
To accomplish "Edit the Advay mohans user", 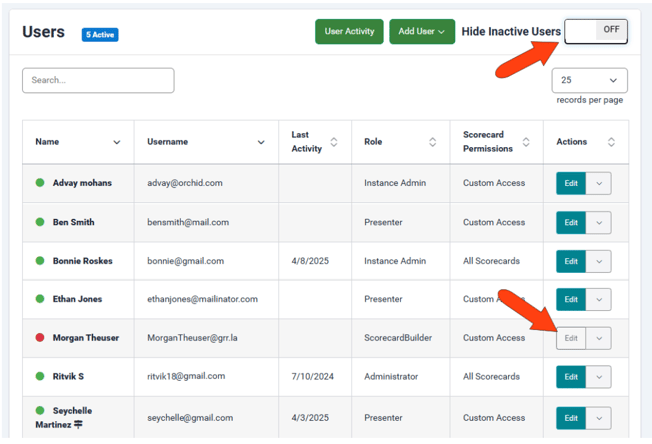I will pos(570,183).
